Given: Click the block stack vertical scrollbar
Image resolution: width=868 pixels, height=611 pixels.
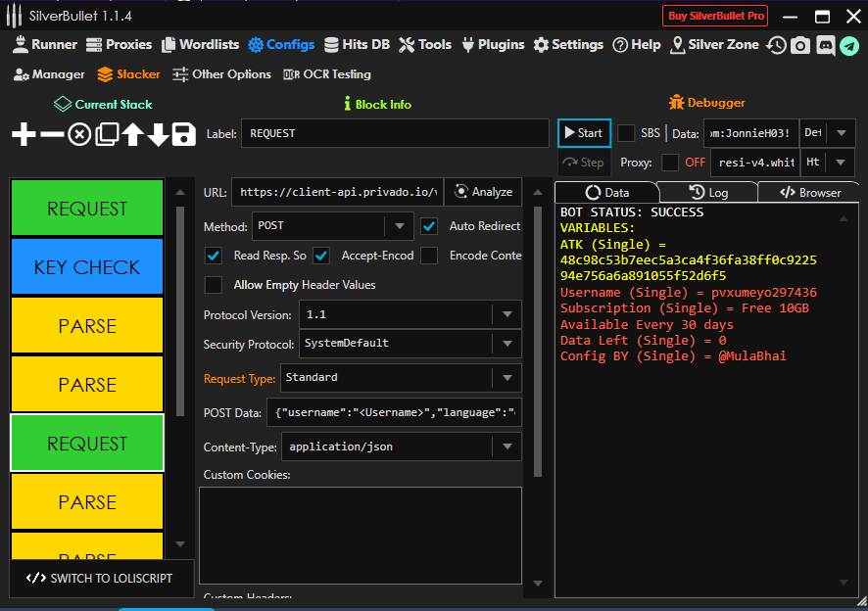Looking at the screenshot, I should click(179, 313).
